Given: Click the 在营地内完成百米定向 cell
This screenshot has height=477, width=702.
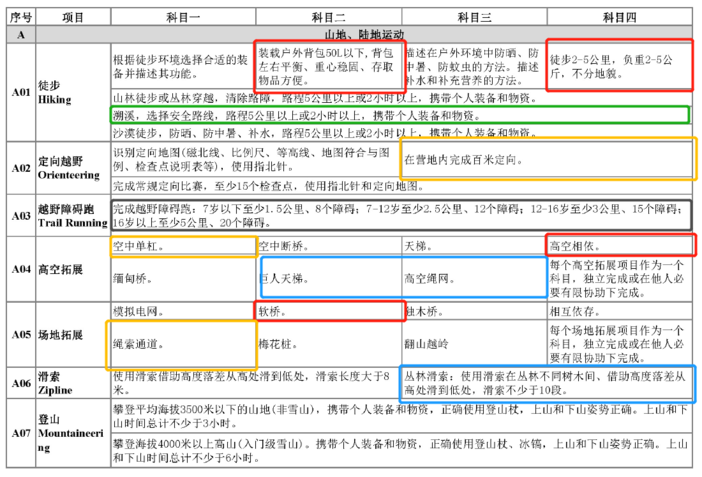Looking at the screenshot, I should (x=473, y=159).
